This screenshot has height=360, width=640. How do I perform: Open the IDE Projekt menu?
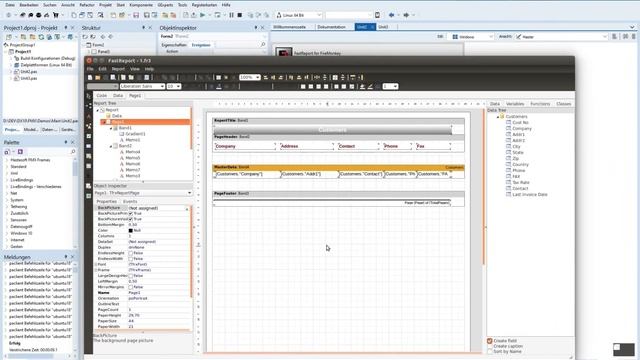coord(105,5)
